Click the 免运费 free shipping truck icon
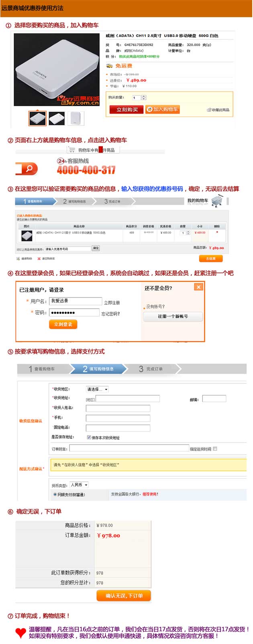 pyautogui.click(x=109, y=66)
